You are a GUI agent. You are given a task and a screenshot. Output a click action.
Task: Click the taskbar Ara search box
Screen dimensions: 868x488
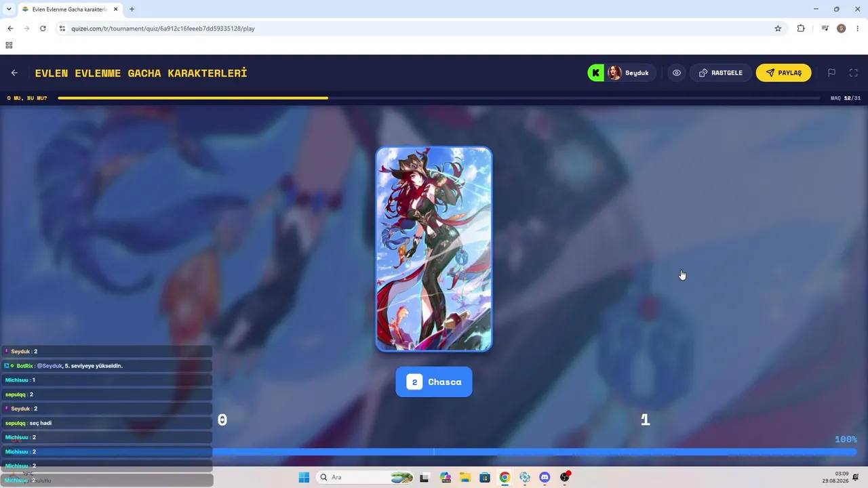pyautogui.click(x=366, y=477)
